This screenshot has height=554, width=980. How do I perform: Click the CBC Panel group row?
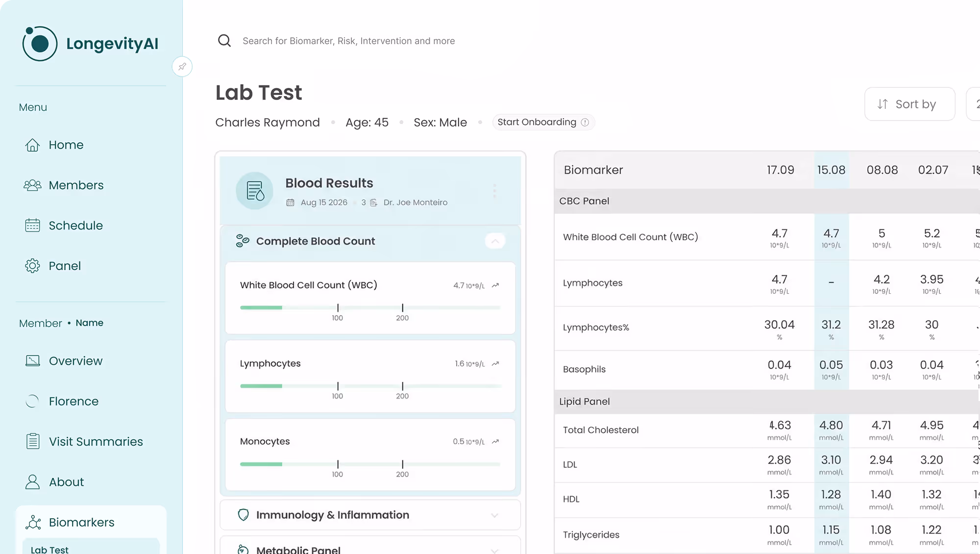tap(767, 201)
